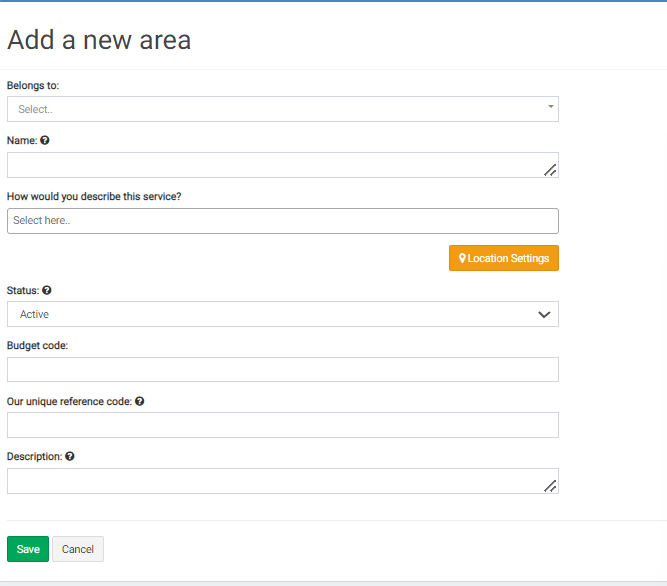Click the help icon next to unique reference code
667x586 pixels.
click(x=139, y=401)
